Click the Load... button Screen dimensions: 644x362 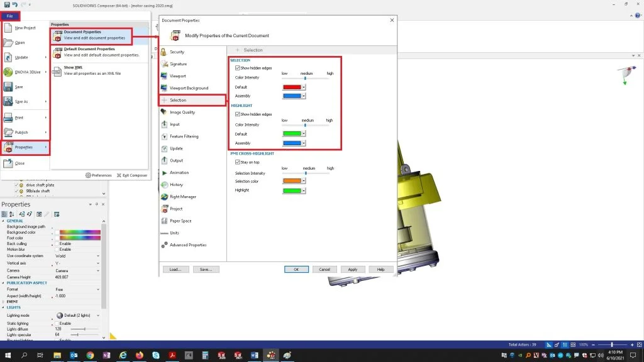point(175,269)
